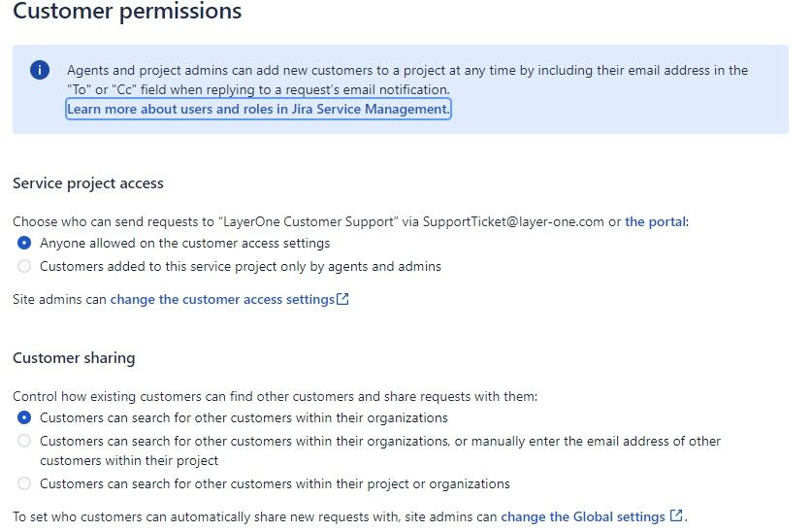
Task: Open 'Learn more about users and roles' link
Action: [x=258, y=110]
